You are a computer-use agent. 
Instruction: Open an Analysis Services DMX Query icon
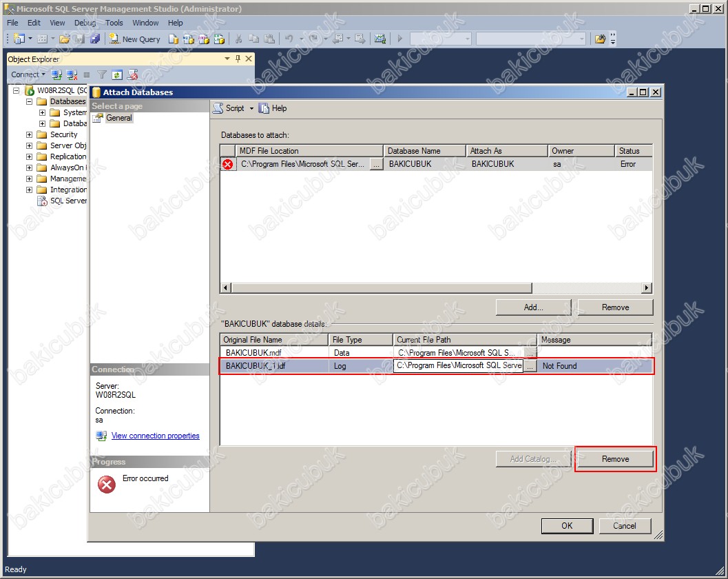pos(204,39)
